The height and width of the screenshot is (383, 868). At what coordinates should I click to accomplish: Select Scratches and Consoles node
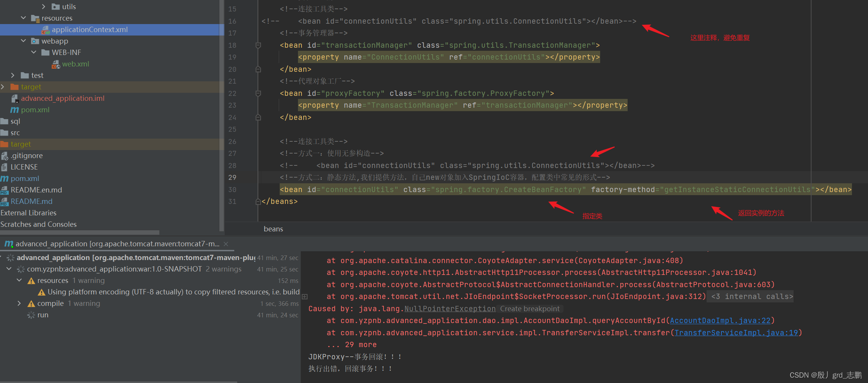[39, 224]
